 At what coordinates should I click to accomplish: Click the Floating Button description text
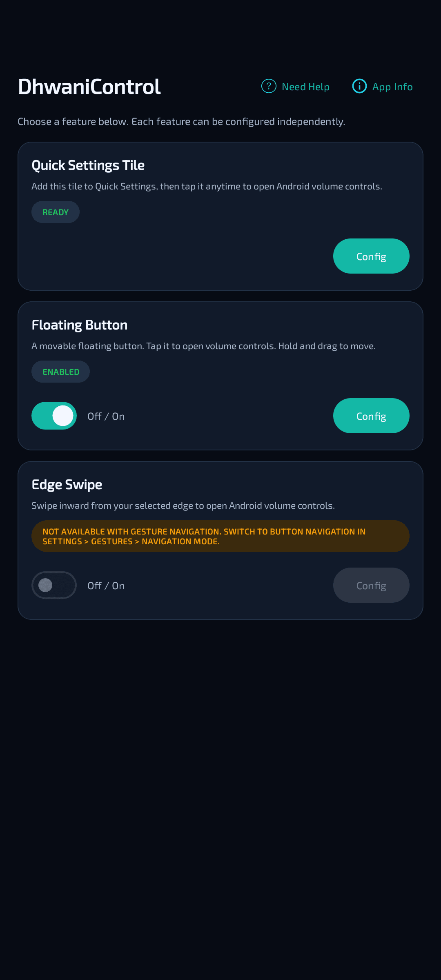[x=204, y=346]
